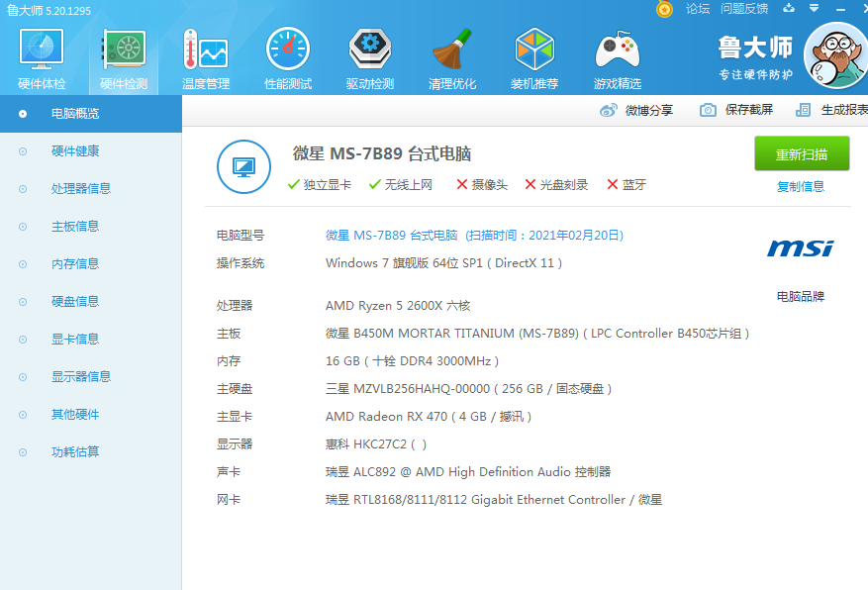Click the B450M MORTAR TITANIUM motherboard text

pyautogui.click(x=537, y=334)
